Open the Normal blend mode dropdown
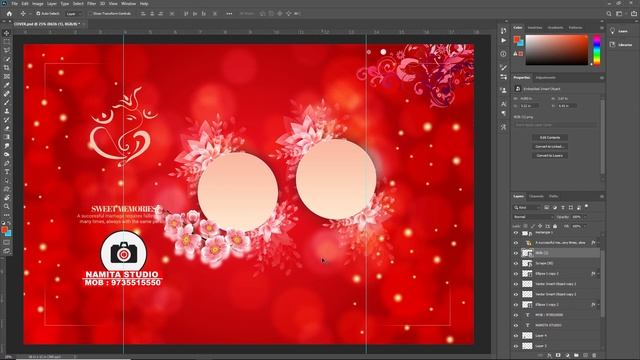 (x=533, y=217)
